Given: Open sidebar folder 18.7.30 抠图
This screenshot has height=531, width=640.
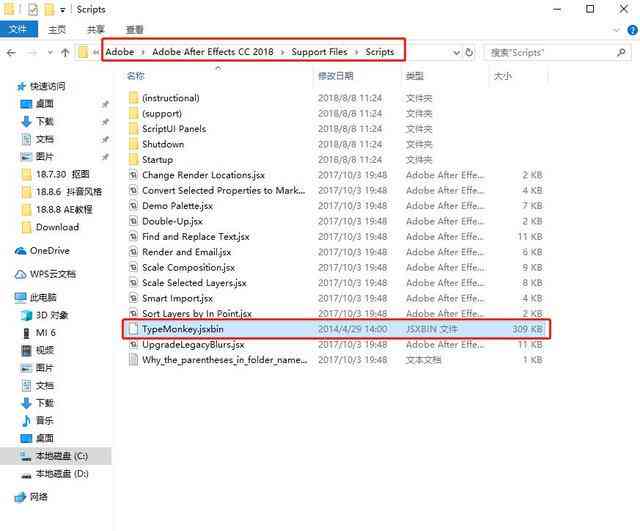Looking at the screenshot, I should point(62,174).
